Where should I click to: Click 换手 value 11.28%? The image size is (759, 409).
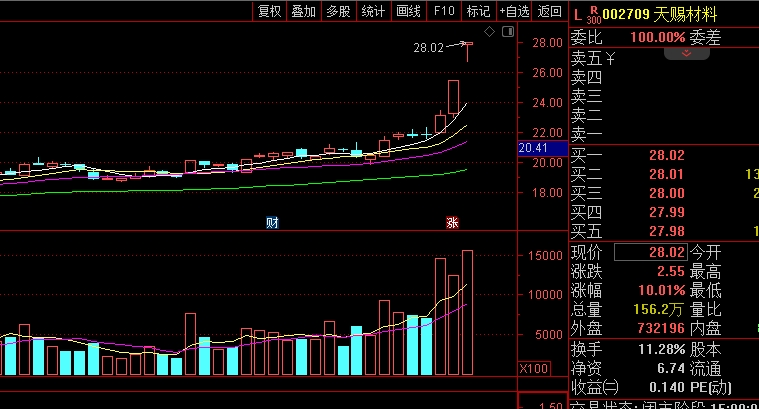tap(662, 349)
